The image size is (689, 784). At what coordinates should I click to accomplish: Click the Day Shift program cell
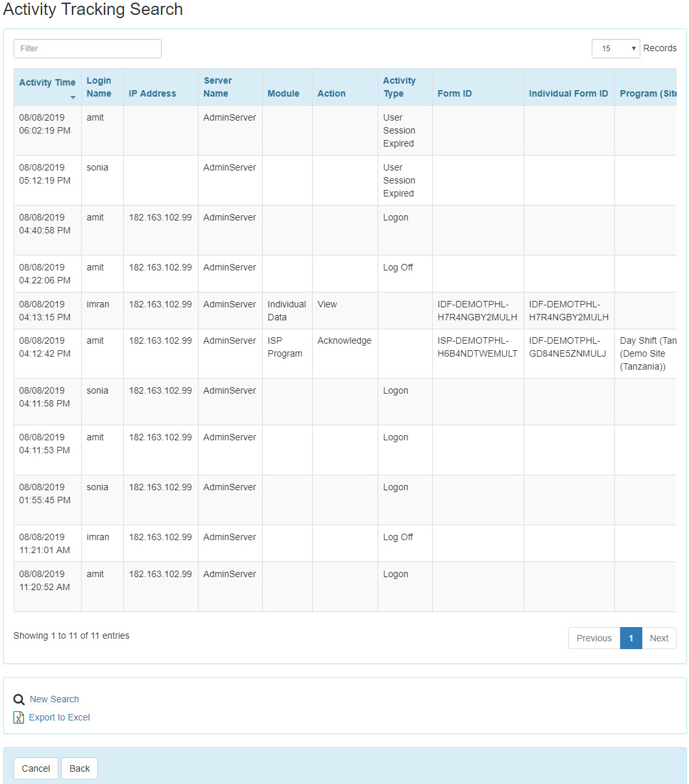(x=646, y=353)
